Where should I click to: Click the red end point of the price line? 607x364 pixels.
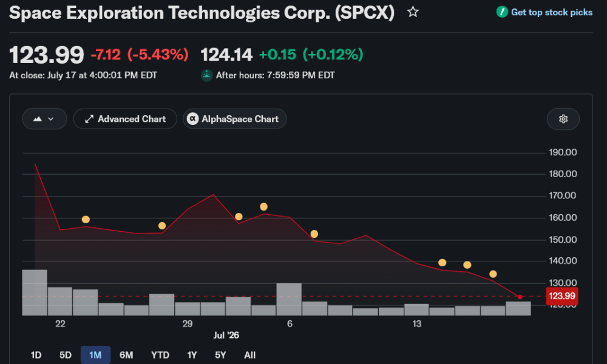(x=520, y=297)
